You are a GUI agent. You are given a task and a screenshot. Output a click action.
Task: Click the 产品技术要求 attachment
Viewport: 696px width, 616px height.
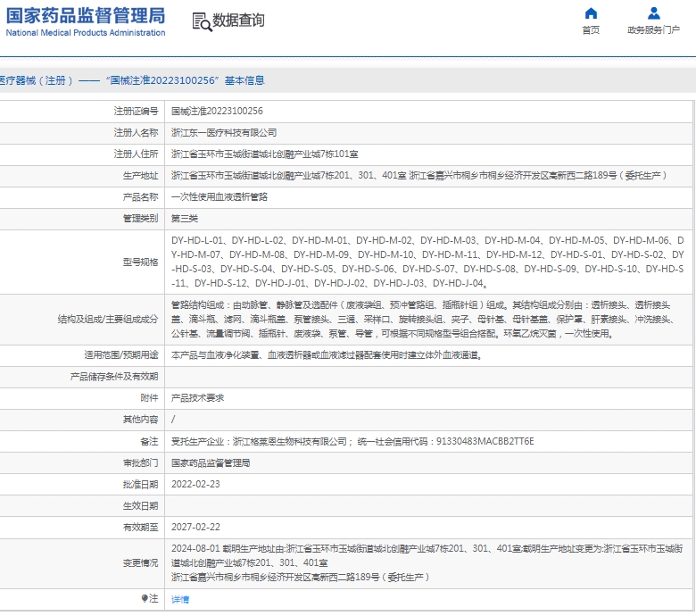[x=197, y=398]
